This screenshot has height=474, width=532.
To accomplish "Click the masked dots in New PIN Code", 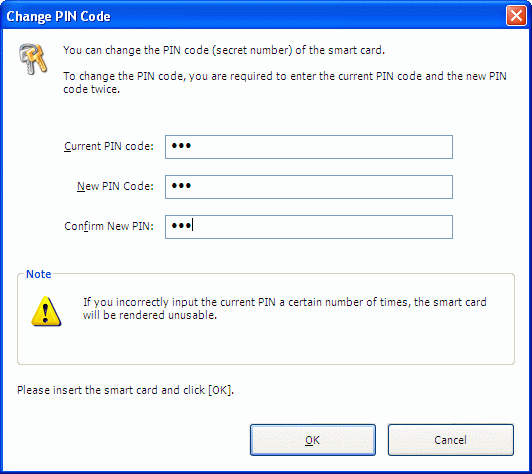I will 181,186.
